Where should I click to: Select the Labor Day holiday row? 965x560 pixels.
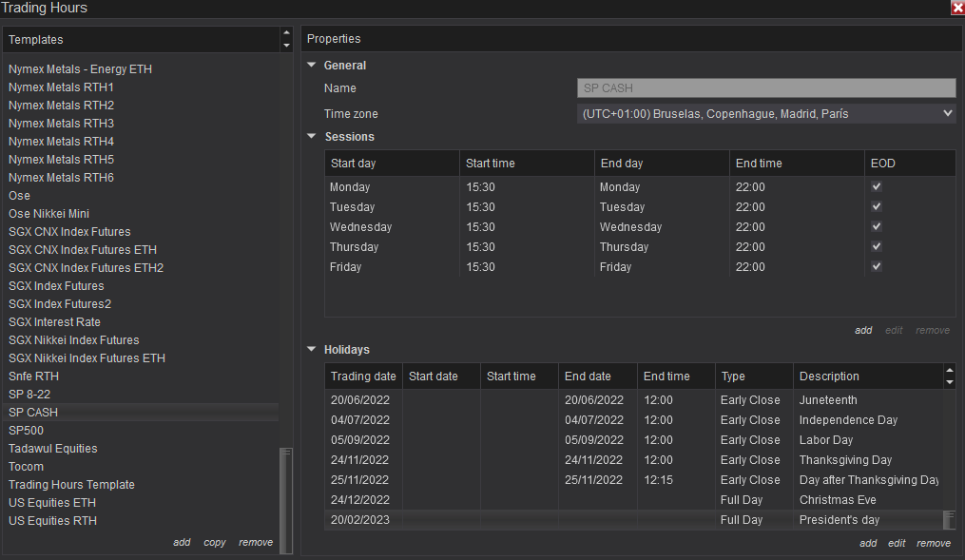pos(633,440)
